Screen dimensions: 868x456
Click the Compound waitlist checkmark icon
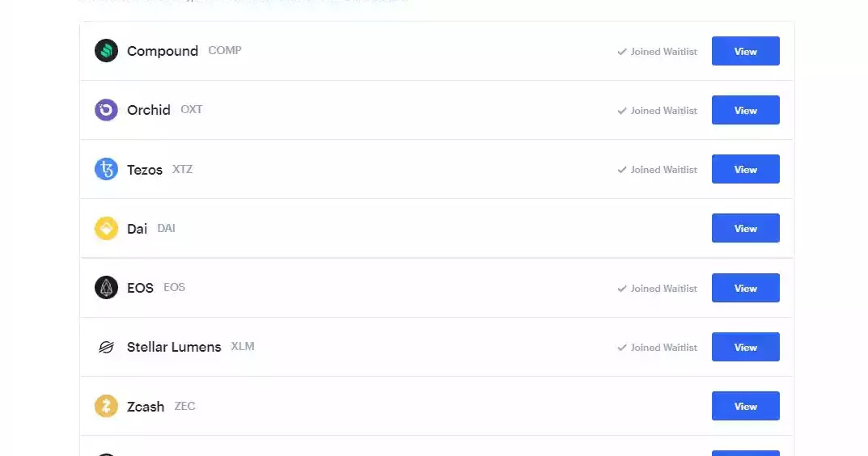point(622,52)
